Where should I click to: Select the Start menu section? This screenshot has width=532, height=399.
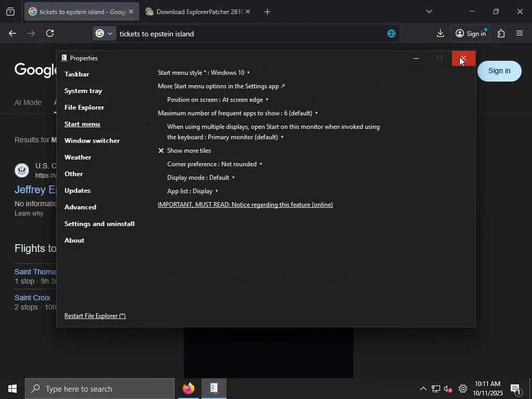(x=82, y=124)
